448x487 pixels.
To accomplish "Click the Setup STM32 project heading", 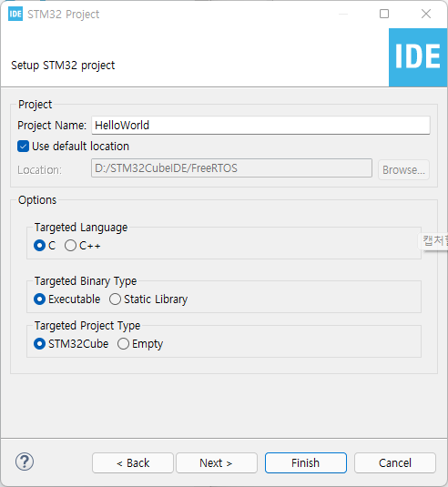I will click(x=63, y=66).
